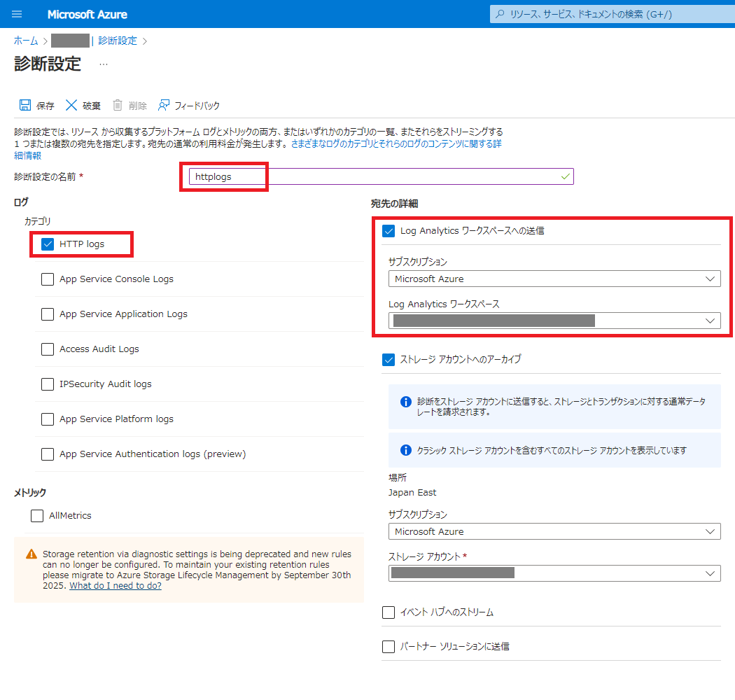Select the Japan East location text
Screen dimensions: 735x700
412,493
